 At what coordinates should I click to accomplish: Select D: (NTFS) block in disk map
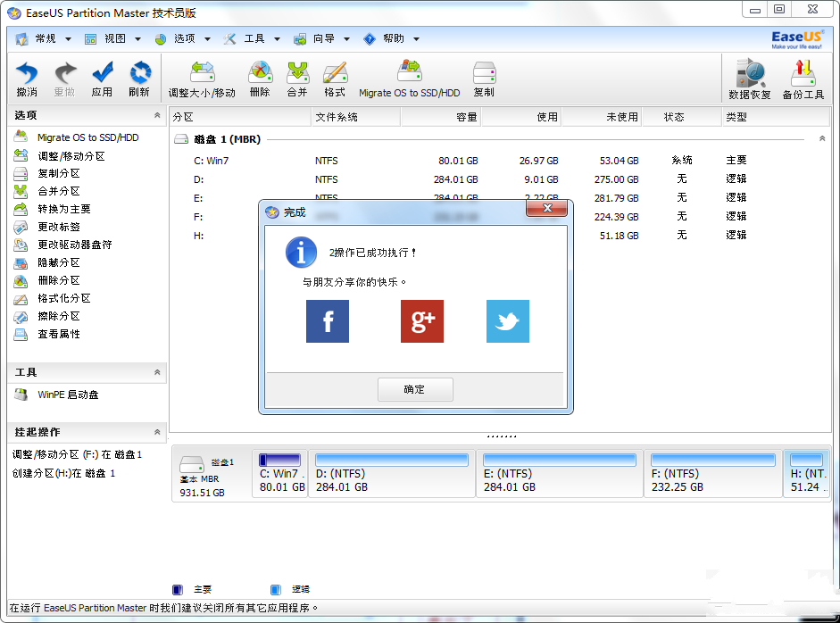392,474
